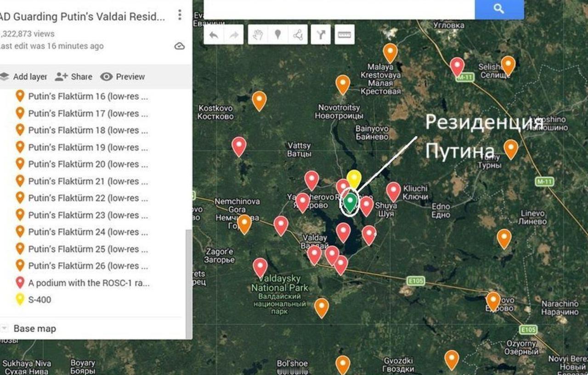Click the blue search magnifier button
This screenshot has width=588, height=375.
[x=499, y=9]
